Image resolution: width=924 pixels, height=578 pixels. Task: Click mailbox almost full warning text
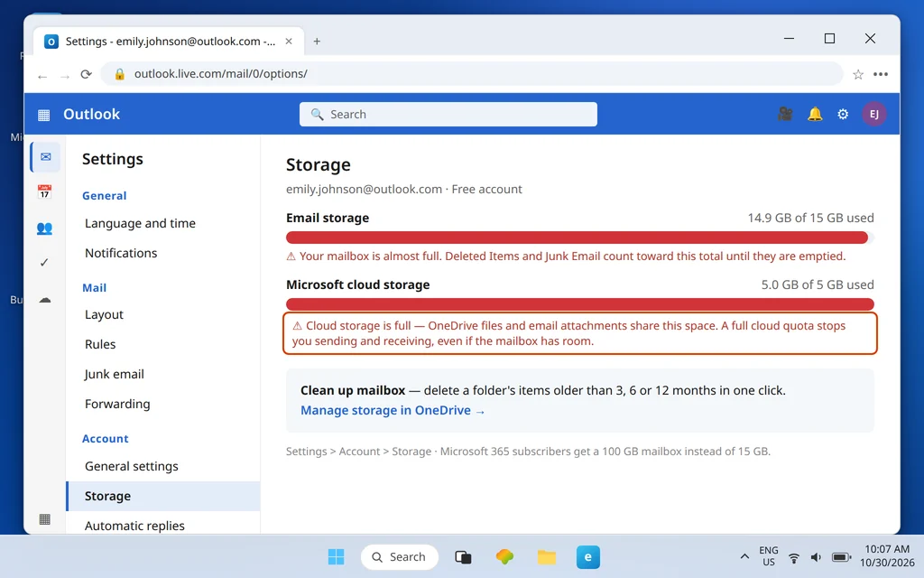click(x=566, y=256)
